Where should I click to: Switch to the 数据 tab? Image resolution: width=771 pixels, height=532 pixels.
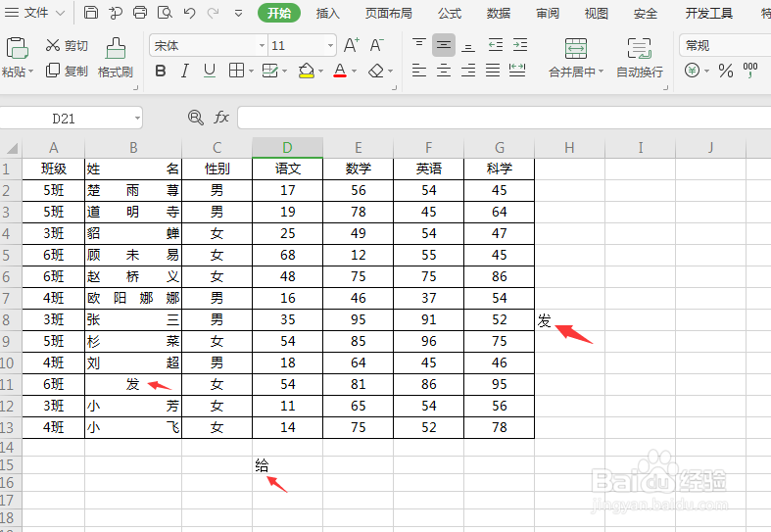click(x=498, y=14)
